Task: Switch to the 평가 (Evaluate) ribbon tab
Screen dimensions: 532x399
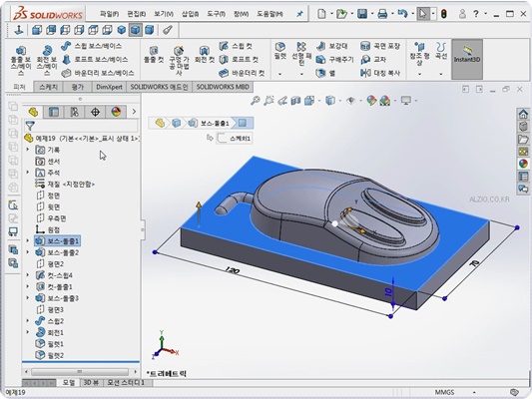Action: click(78, 87)
